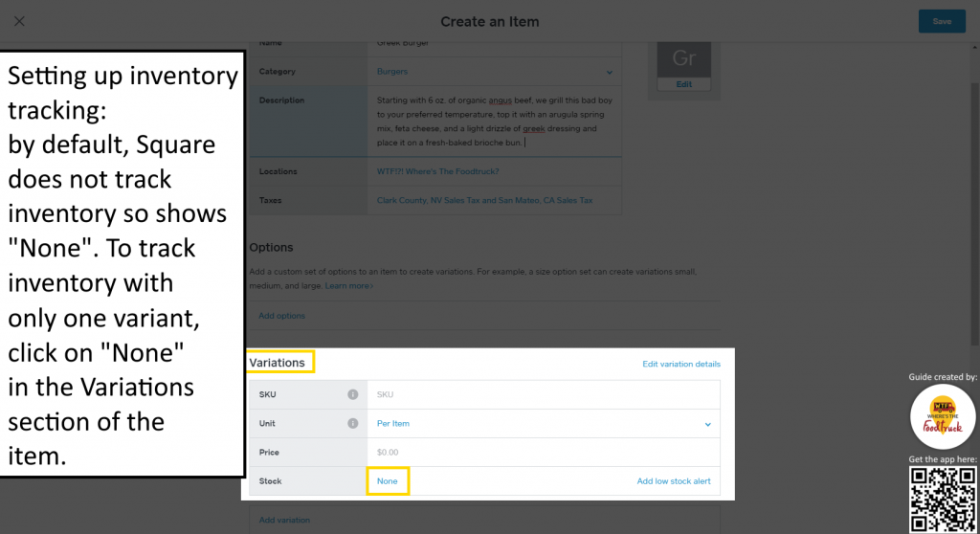
Task: Click None in the Stock row
Action: tap(388, 481)
